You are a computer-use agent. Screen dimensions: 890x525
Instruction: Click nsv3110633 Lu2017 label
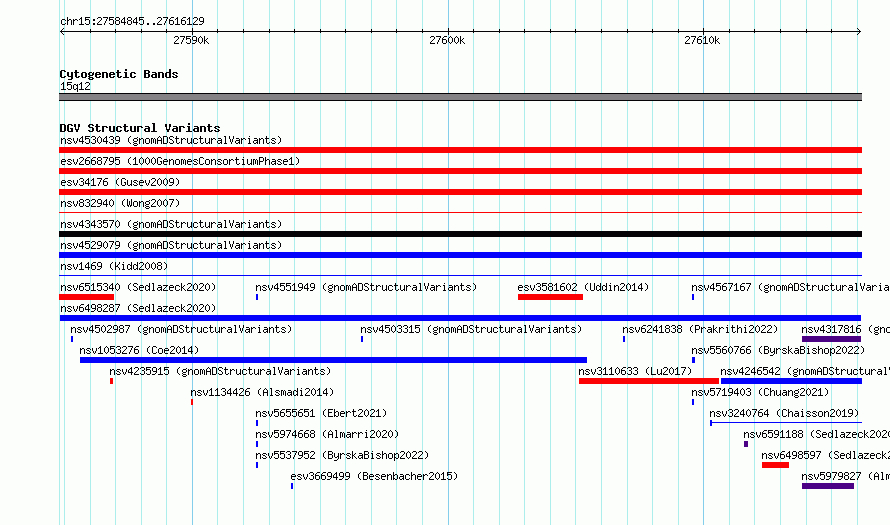pos(635,371)
